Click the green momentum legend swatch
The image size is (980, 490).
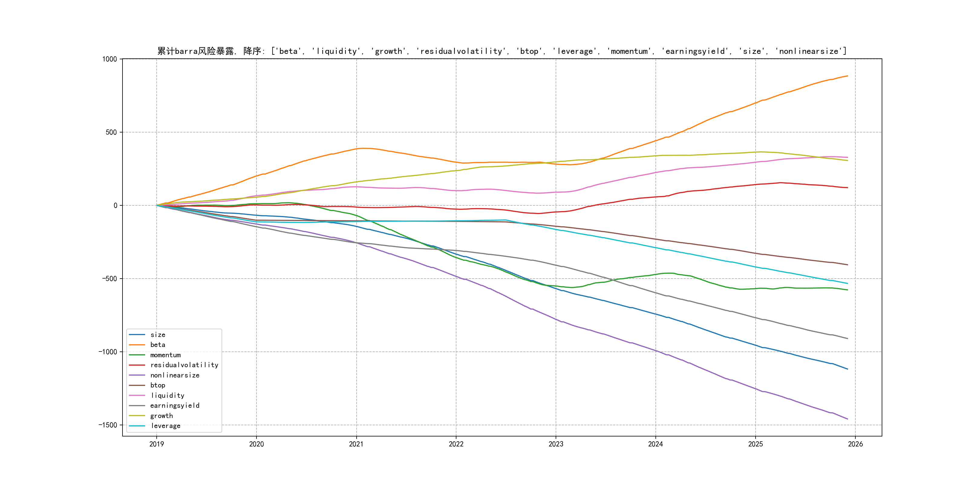pyautogui.click(x=137, y=355)
